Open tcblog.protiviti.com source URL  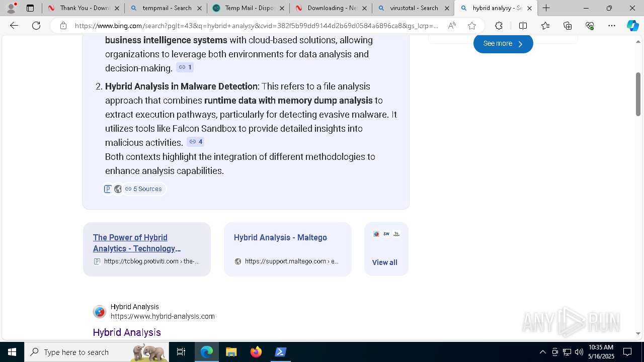pyautogui.click(x=151, y=261)
